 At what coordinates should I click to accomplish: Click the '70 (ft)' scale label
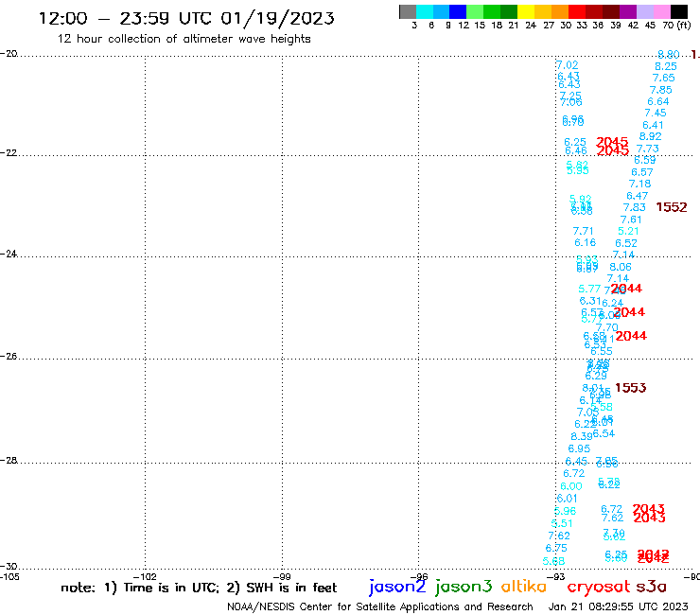pos(676,26)
